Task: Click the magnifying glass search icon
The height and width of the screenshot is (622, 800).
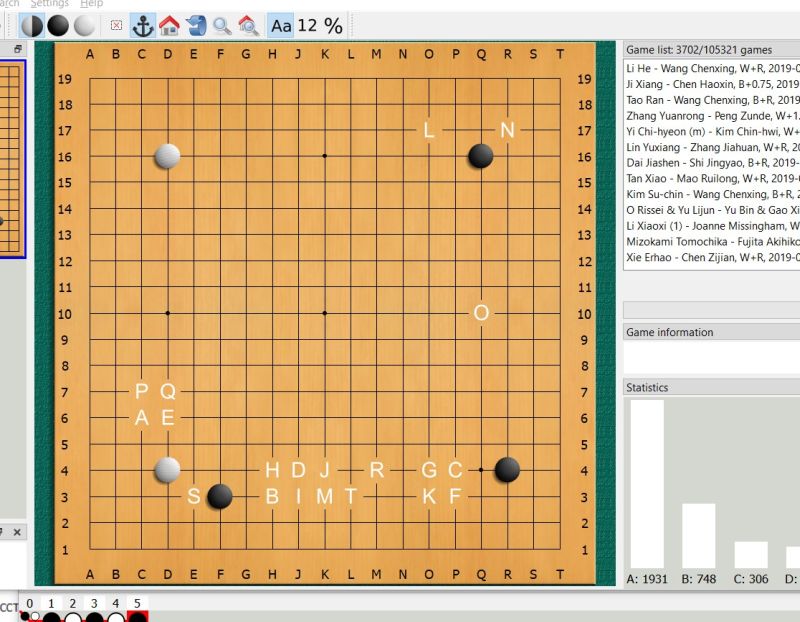Action: (222, 26)
